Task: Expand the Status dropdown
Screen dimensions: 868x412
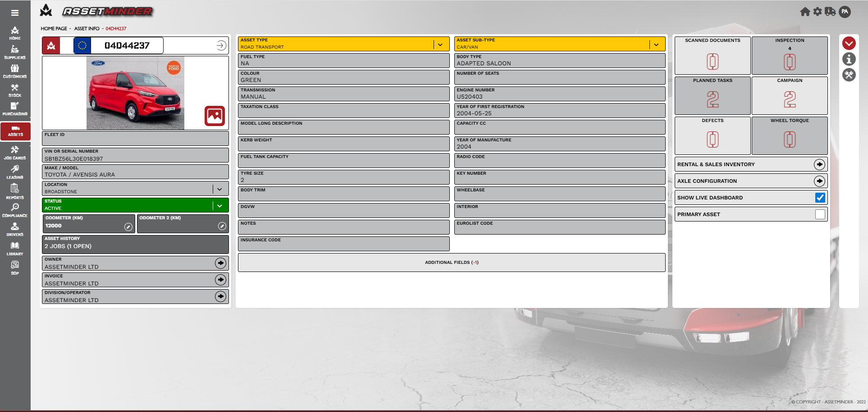Action: coord(219,206)
